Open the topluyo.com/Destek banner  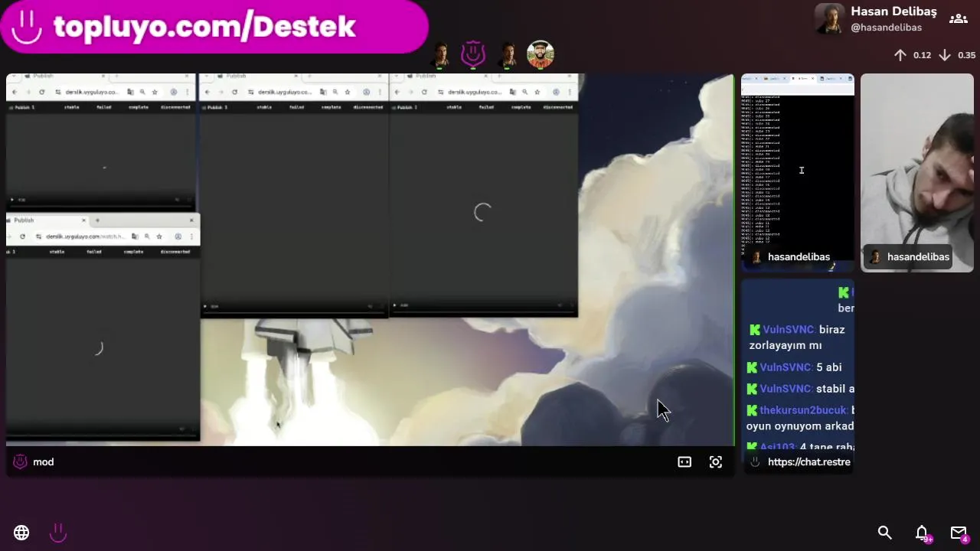(x=214, y=27)
